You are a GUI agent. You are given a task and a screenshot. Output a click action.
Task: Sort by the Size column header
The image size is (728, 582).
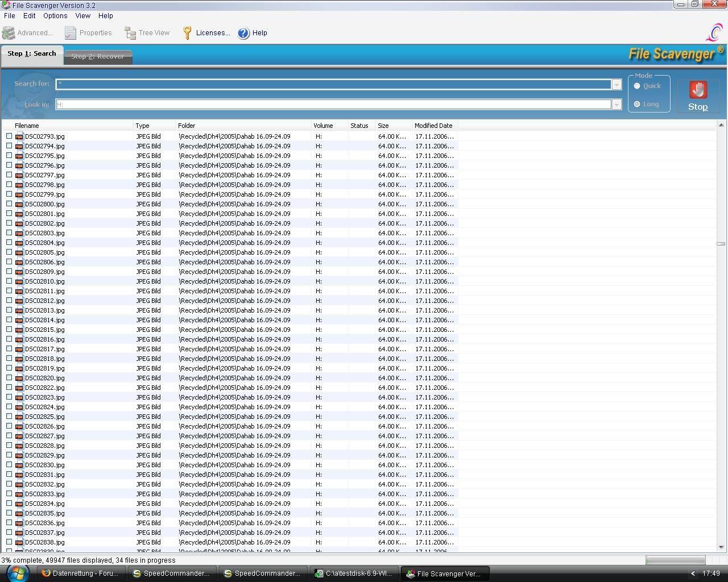tap(394, 126)
